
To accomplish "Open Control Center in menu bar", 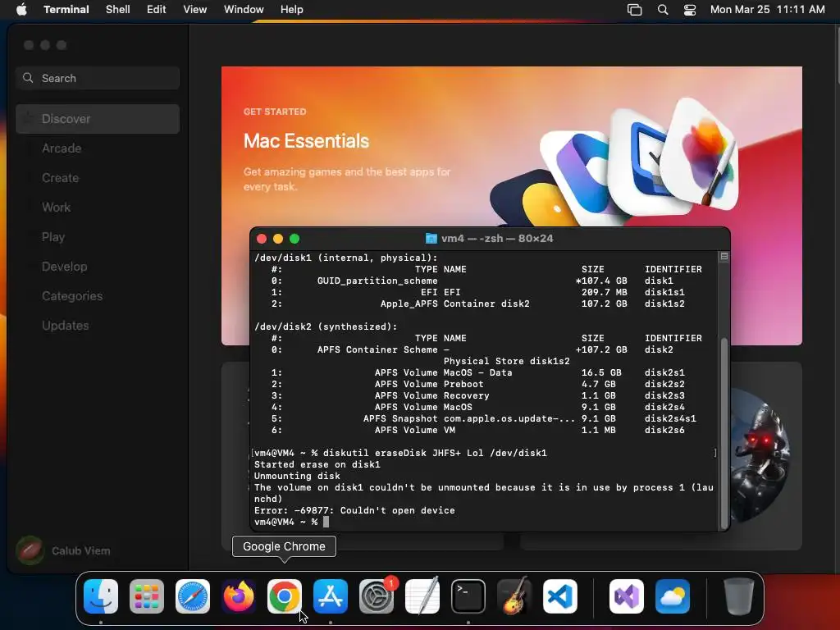I will click(x=690, y=10).
